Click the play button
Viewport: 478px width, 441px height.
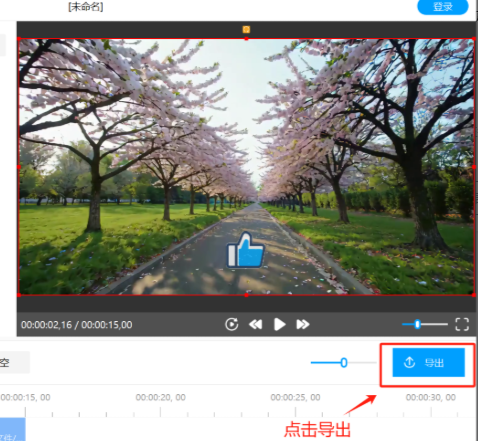coord(279,324)
